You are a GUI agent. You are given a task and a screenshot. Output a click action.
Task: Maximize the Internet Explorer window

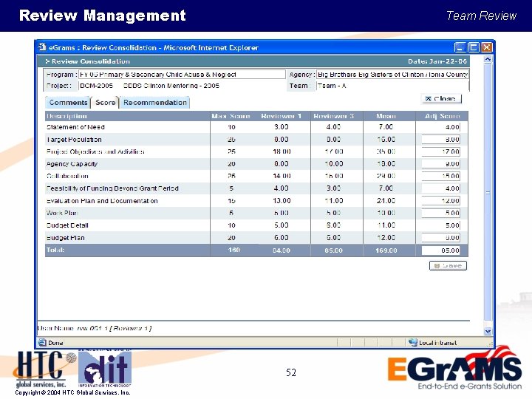coord(474,47)
